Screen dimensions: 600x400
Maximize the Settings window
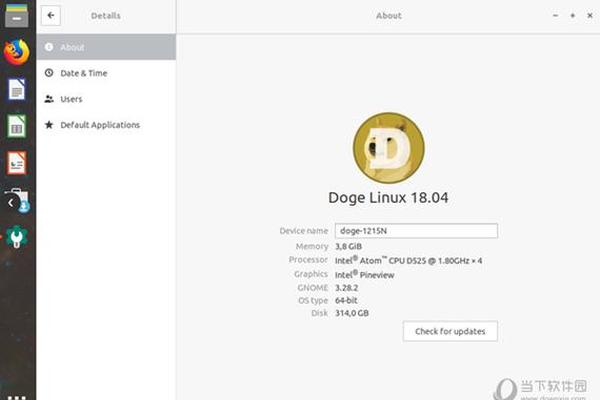(572, 16)
